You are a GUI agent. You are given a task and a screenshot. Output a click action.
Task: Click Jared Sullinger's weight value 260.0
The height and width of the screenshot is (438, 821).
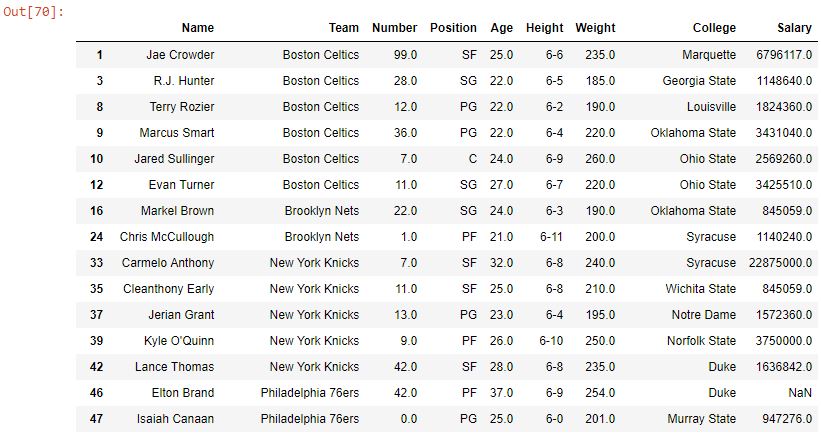click(600, 159)
